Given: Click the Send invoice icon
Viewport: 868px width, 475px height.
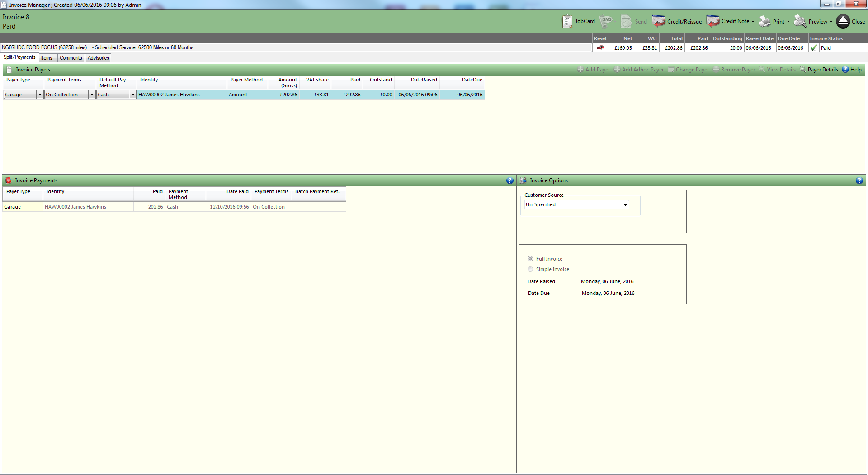Looking at the screenshot, I should (626, 21).
